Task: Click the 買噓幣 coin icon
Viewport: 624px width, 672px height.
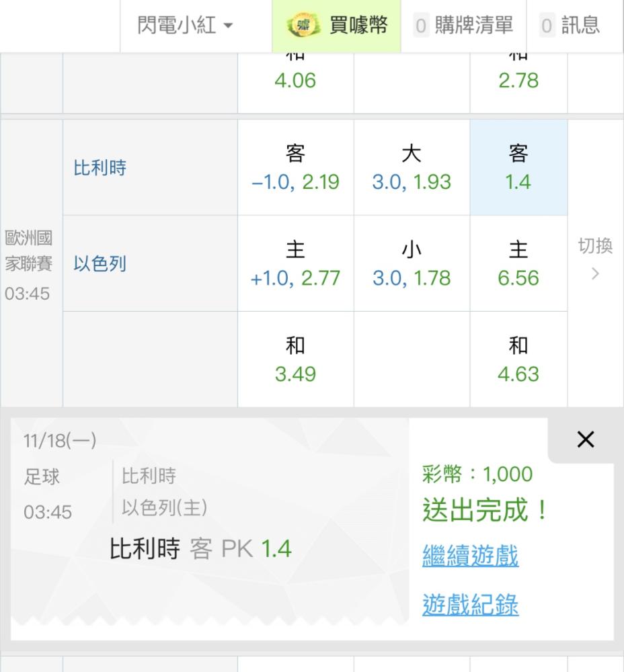Action: click(303, 25)
